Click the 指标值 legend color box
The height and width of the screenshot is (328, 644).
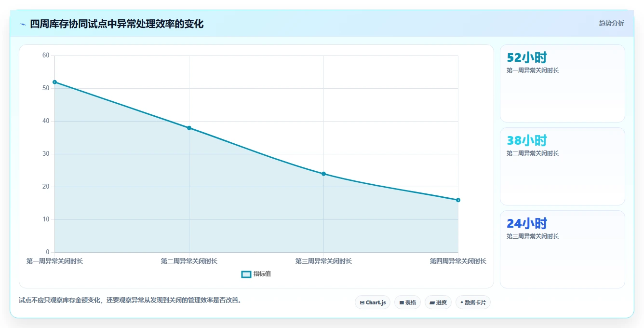[246, 274]
